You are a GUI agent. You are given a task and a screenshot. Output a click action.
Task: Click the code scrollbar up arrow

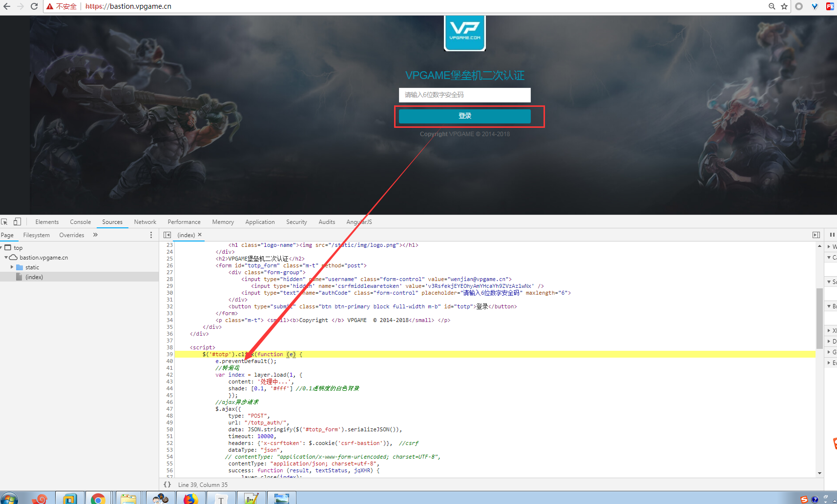[819, 246]
